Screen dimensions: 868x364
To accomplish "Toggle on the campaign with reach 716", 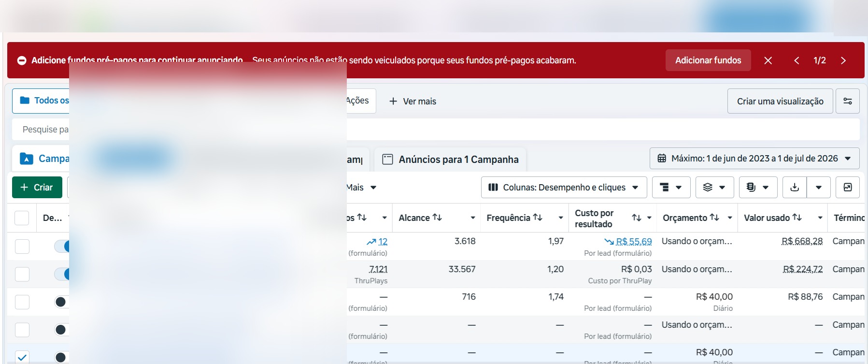I will tap(61, 302).
